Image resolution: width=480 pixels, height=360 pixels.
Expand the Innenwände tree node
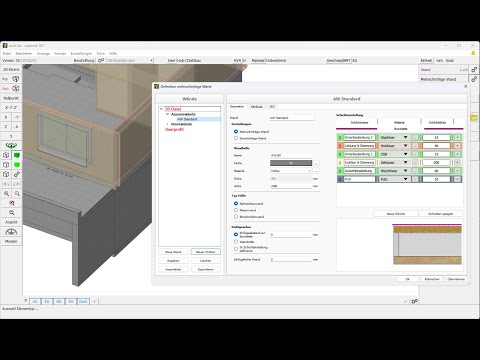click(168, 124)
